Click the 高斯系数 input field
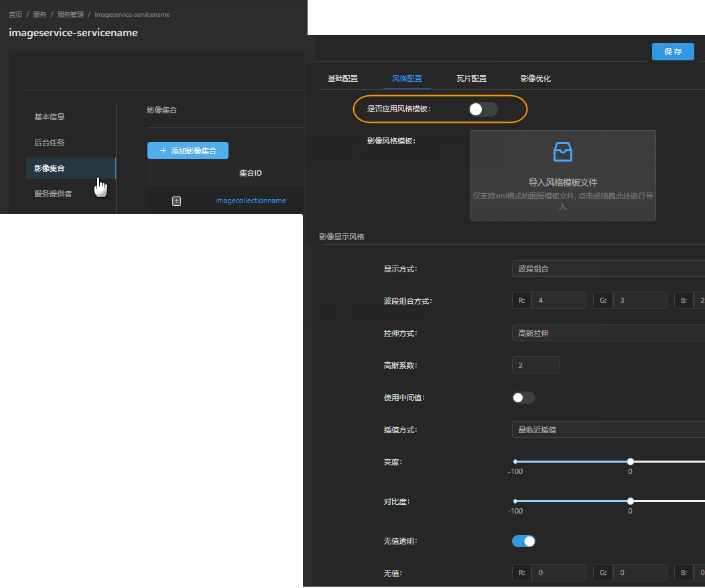The height and width of the screenshot is (588, 705). (x=535, y=365)
